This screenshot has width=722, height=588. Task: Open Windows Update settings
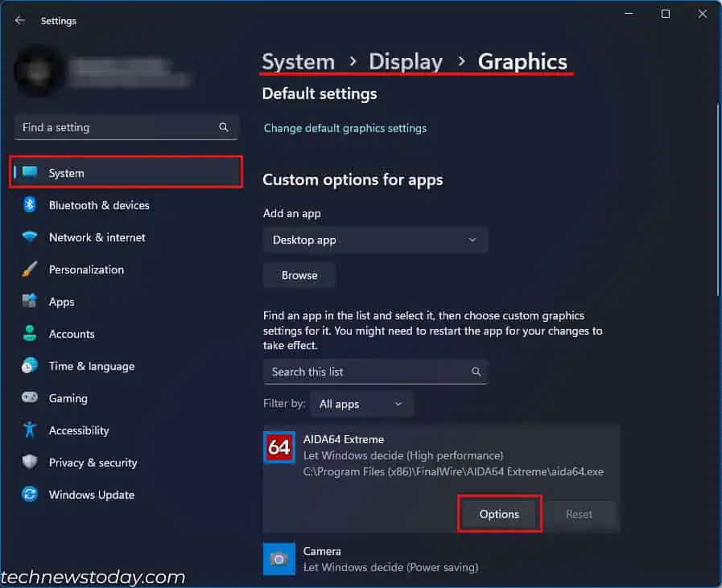point(90,495)
